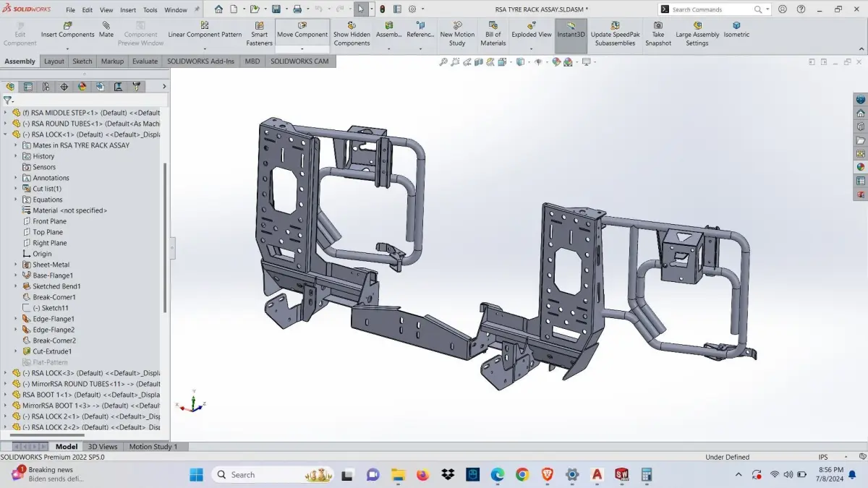Open the DisplayManager tab icon
This screenshot has height=488, width=868.
pyautogui.click(x=82, y=86)
